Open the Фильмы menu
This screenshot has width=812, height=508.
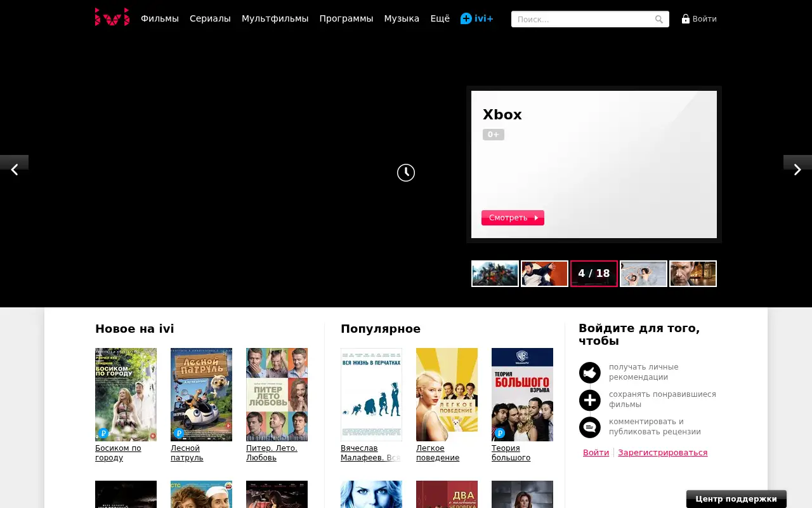(x=160, y=18)
